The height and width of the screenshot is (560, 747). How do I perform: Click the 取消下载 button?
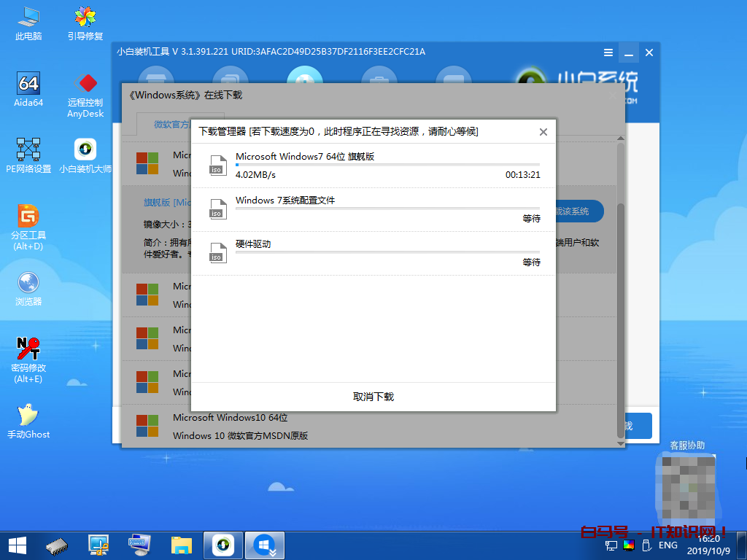coord(373,397)
